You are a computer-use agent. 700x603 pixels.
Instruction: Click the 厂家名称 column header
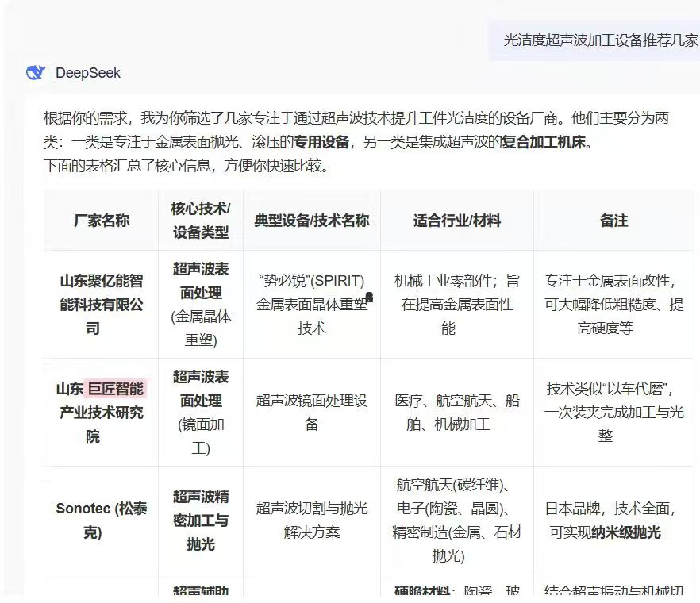102,221
